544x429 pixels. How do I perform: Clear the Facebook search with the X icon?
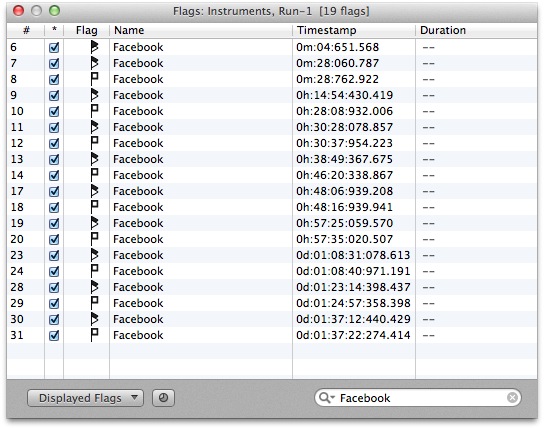(x=512, y=397)
